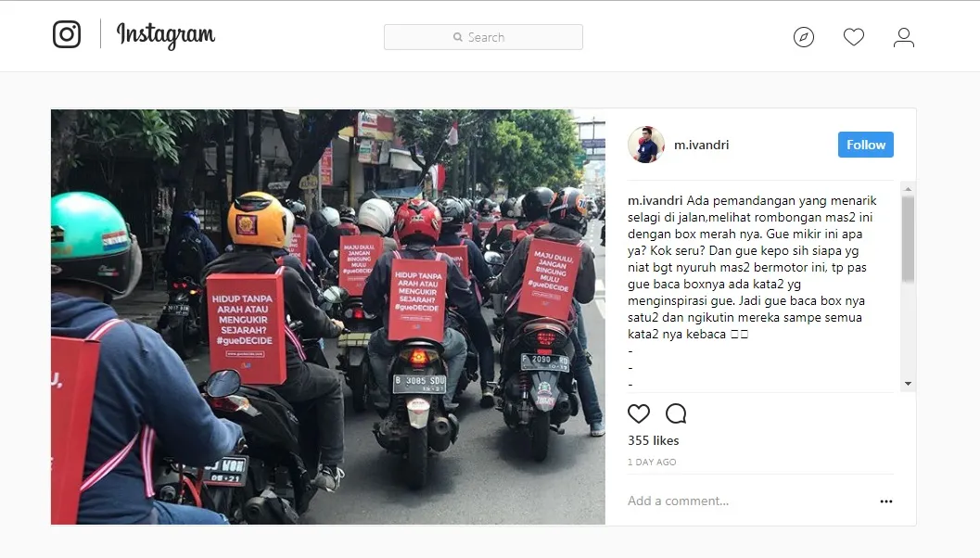Open the three-dots more options menu
Viewport: 980px width, 558px height.
point(886,501)
